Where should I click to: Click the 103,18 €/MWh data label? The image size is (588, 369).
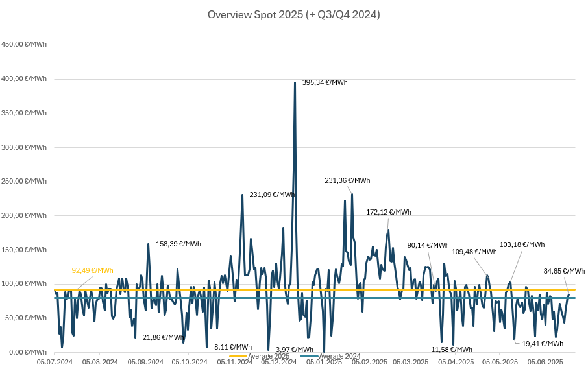click(x=522, y=244)
